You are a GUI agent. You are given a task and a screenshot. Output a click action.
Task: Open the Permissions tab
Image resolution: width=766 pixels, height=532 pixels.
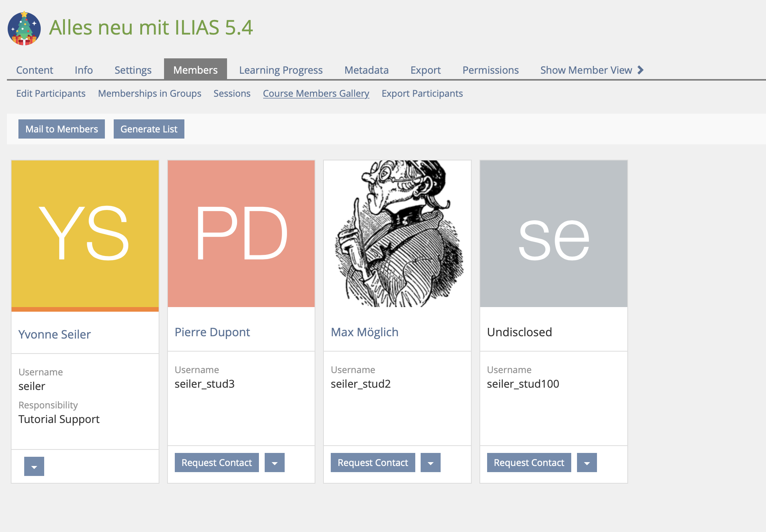pos(491,70)
